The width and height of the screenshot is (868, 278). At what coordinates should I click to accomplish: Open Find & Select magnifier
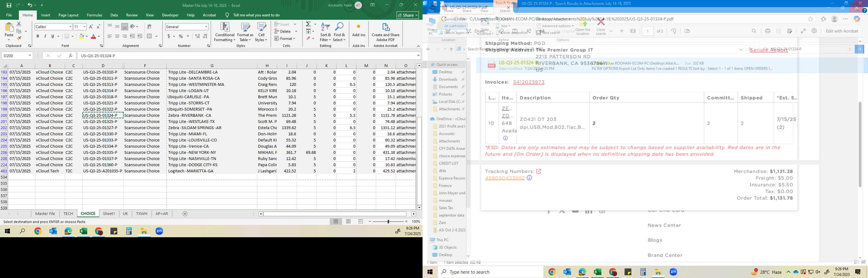[339, 32]
